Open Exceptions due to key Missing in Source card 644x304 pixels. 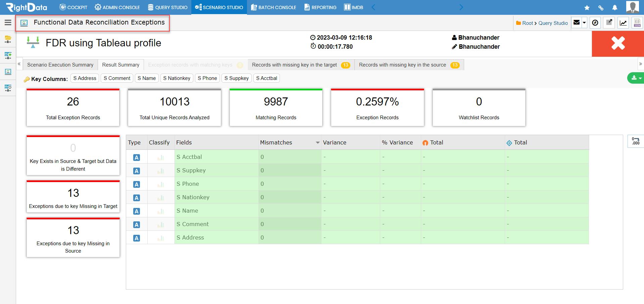[73, 237]
